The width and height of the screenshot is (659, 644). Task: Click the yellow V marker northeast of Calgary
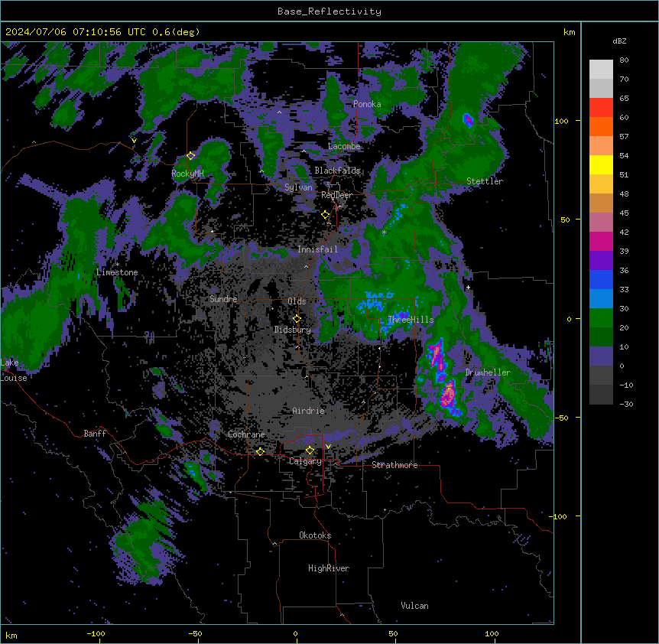328,447
